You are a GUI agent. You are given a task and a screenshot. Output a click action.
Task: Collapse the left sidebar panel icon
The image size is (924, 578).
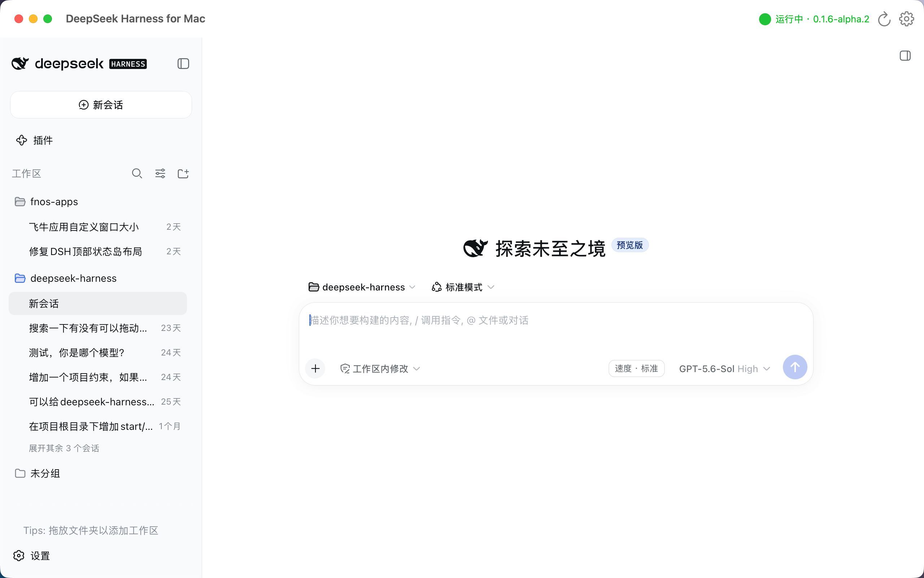click(x=183, y=64)
